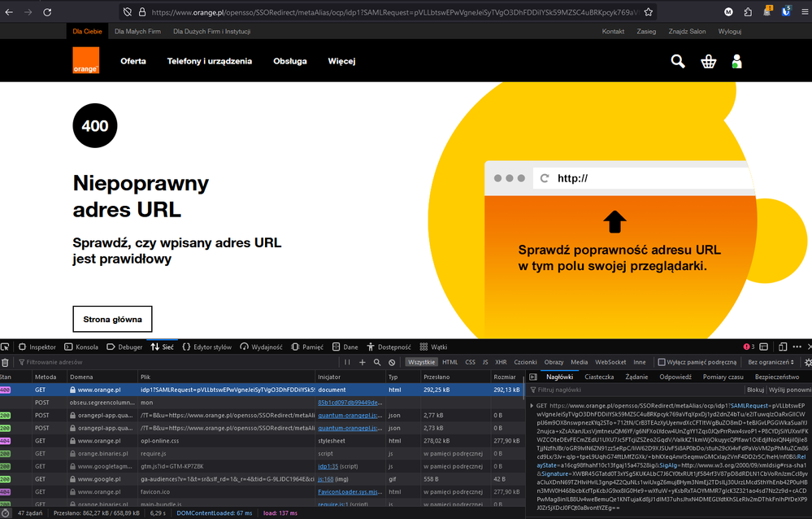Open the shopping basket icon
Viewport: 812px width, 519px height.
tap(708, 61)
